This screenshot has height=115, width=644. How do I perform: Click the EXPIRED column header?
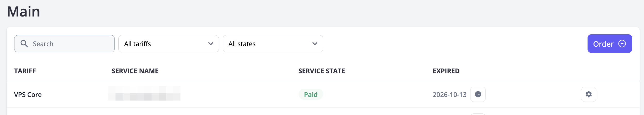[x=446, y=71]
